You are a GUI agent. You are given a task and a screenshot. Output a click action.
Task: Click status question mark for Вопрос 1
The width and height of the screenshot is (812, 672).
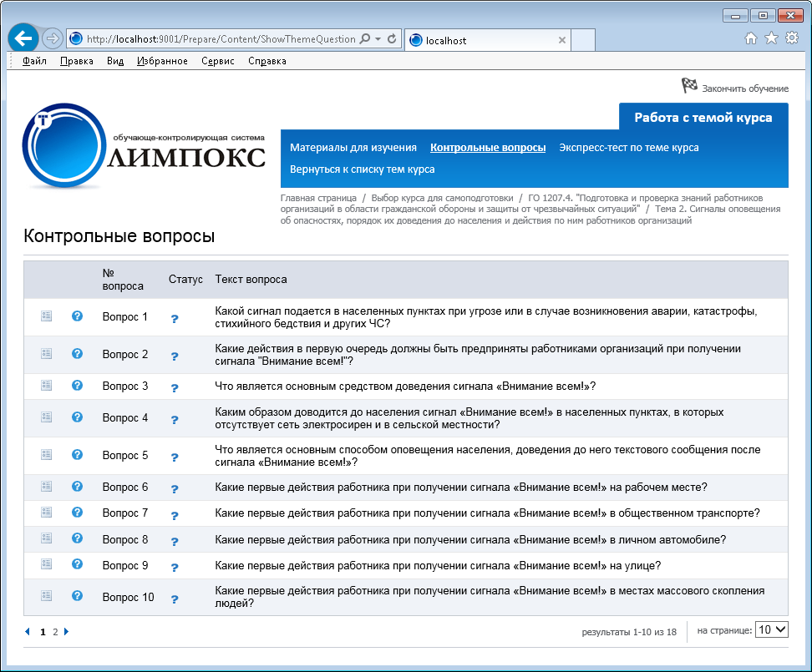175,319
